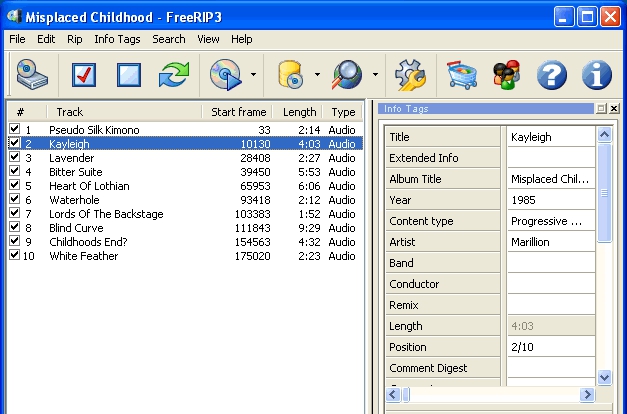The width and height of the screenshot is (627, 414).
Task: Close the Info Tags panel
Action: point(614,108)
